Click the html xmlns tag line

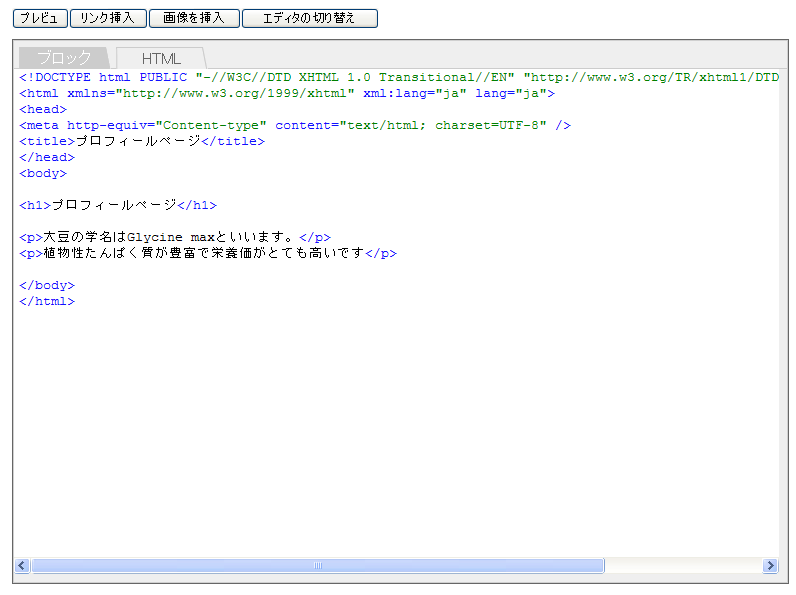point(287,93)
